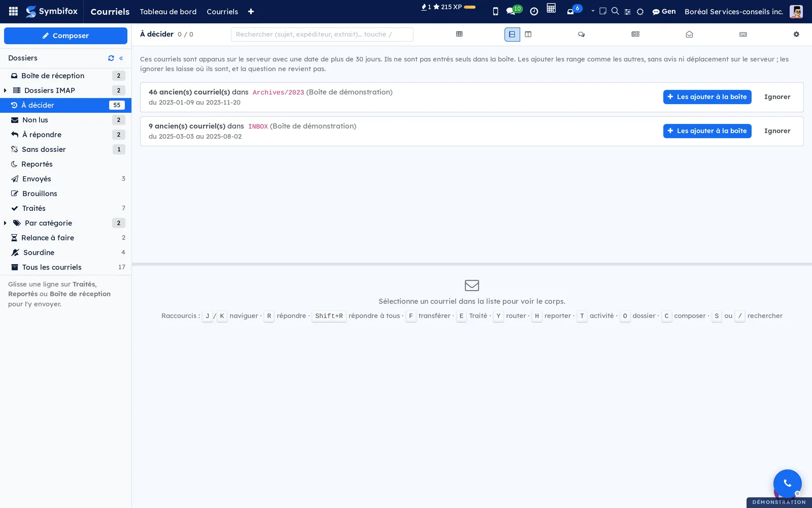Show keyboard shortcuts via keyboard icon
Viewport: 812px width, 508px height.
tap(743, 35)
